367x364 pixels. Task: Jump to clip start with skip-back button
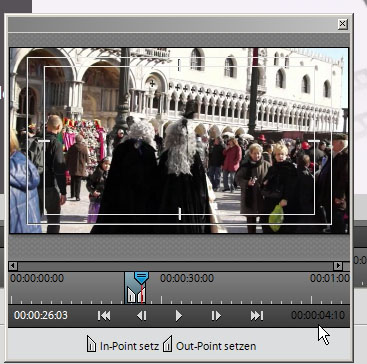[104, 315]
